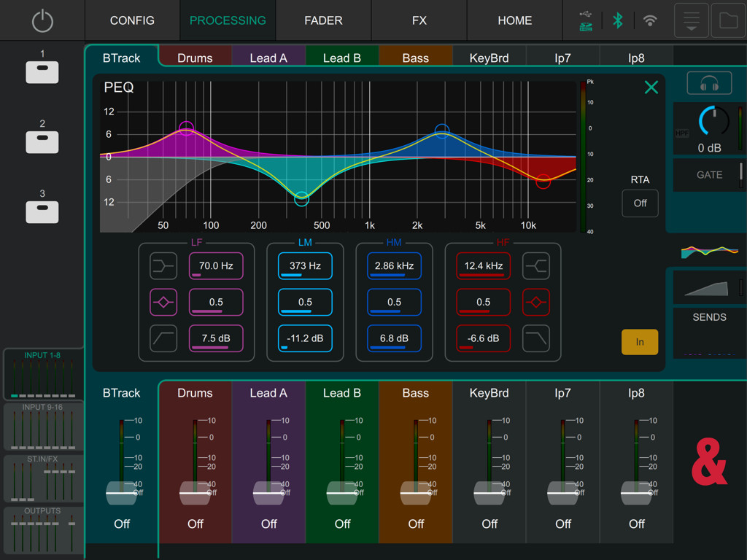Open the SENDS section
The width and height of the screenshot is (747, 560).
coord(708,317)
